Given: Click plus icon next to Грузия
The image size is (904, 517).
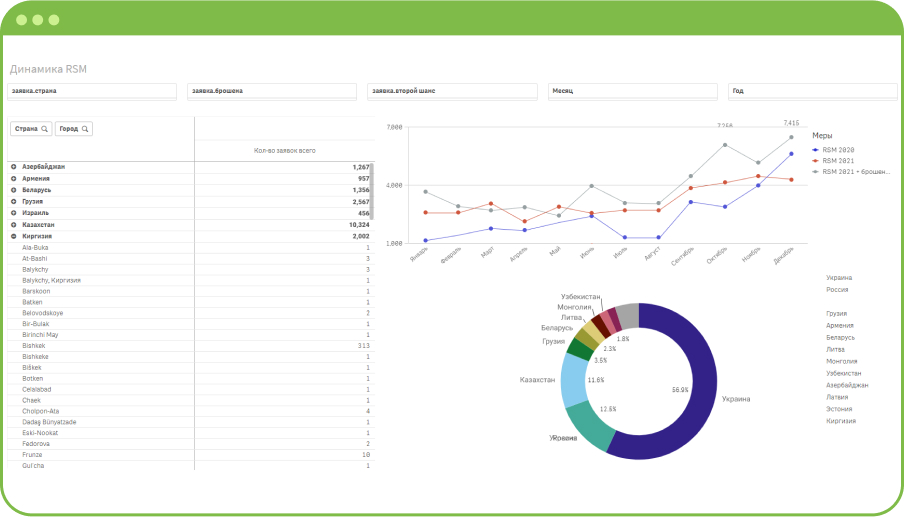Looking at the screenshot, I should (x=14, y=201).
